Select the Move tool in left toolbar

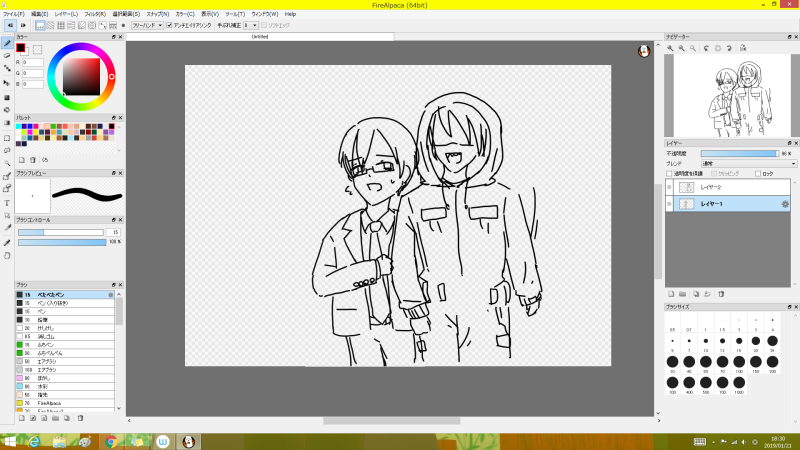(7, 83)
